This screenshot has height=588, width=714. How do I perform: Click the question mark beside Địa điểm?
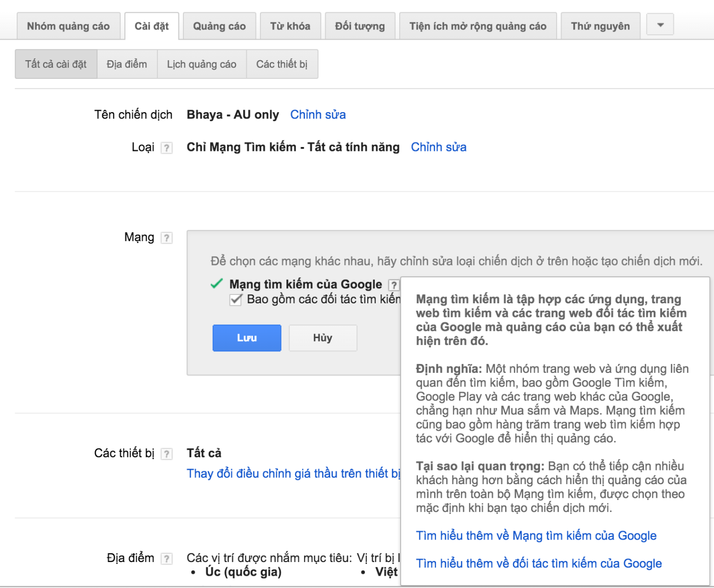167,558
